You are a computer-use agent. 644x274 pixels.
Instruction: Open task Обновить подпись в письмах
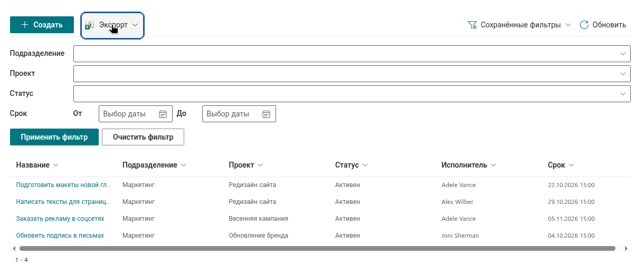tap(60, 236)
